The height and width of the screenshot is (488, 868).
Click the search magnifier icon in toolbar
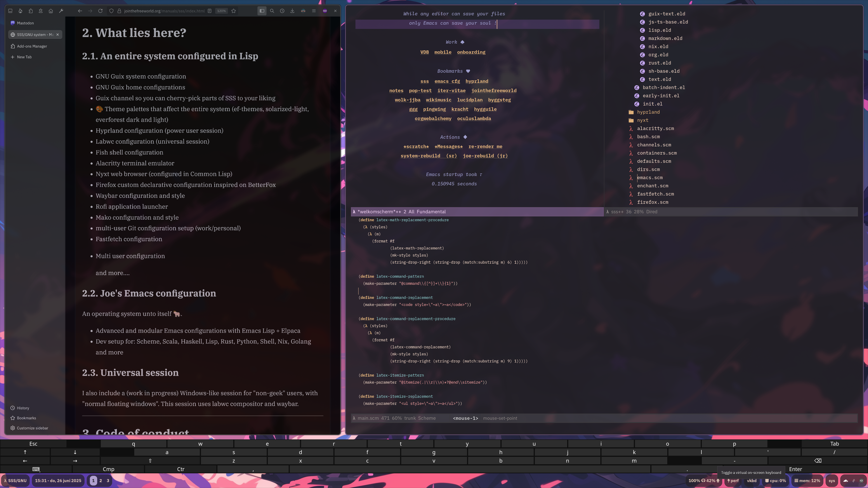[x=272, y=11]
